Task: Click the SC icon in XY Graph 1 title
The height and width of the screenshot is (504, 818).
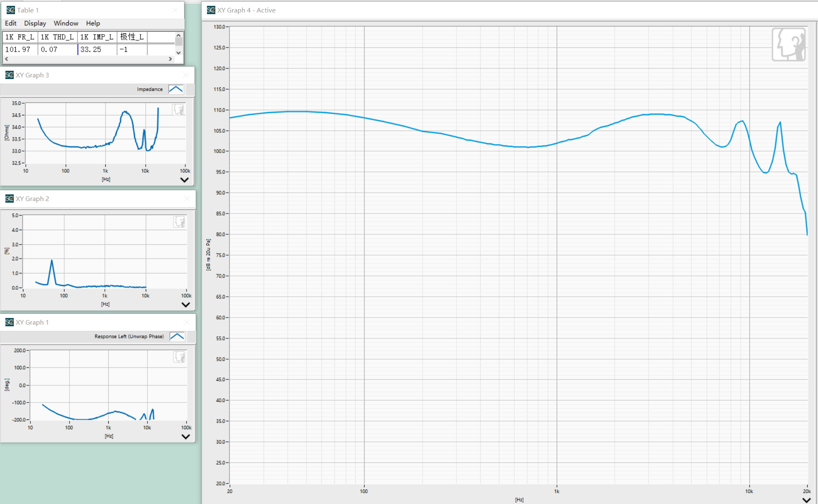Action: (x=9, y=322)
